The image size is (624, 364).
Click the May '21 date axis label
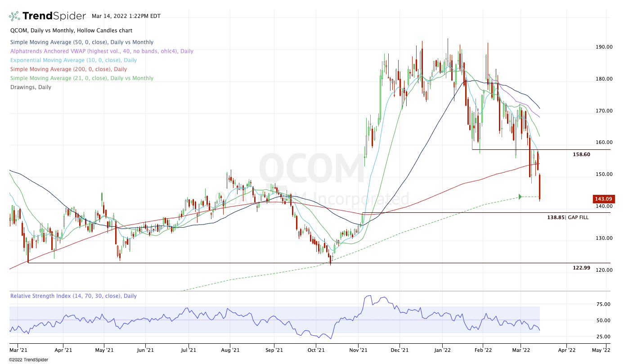(103, 349)
